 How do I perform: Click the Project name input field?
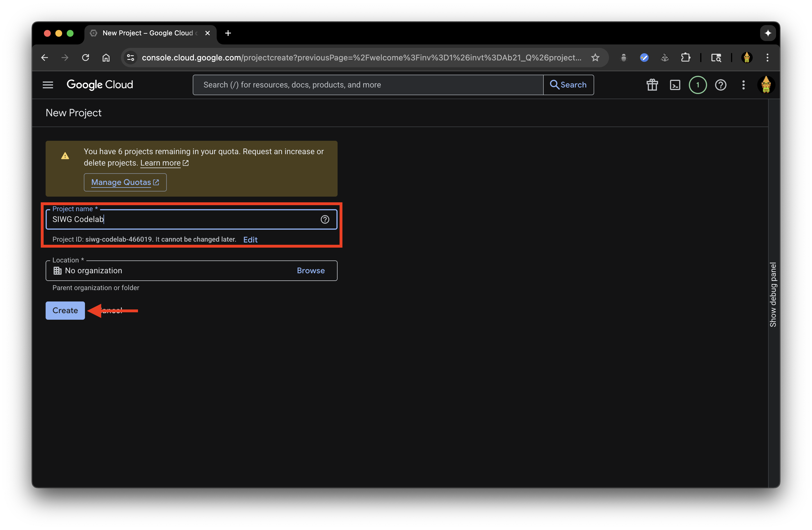(x=184, y=219)
